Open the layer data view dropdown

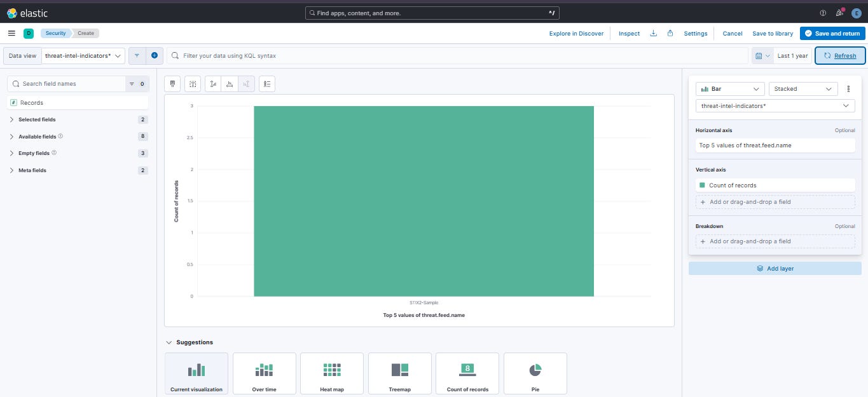pos(775,106)
